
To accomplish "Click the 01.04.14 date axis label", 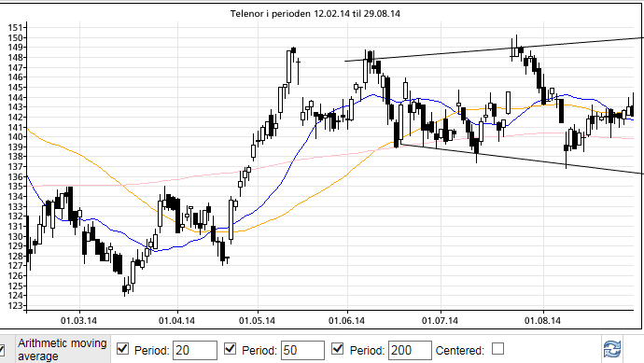I will tap(176, 321).
